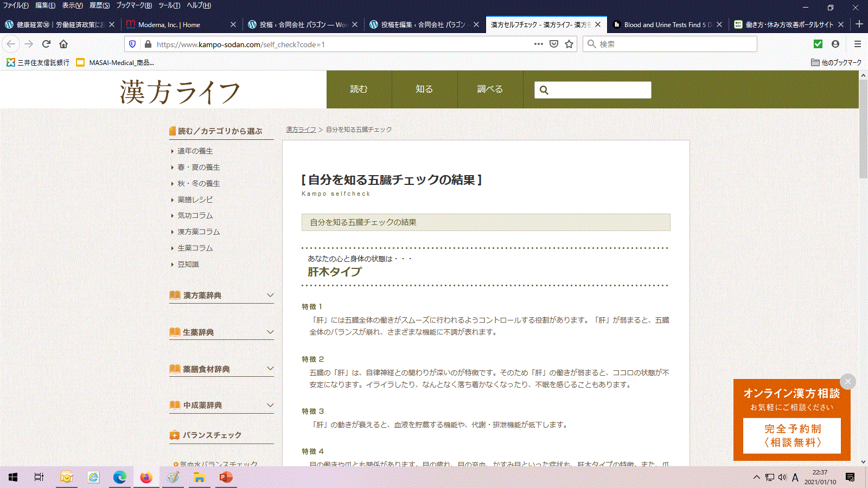The image size is (868, 488).
Task: Click the magnifier icon in the site search box
Action: (544, 90)
